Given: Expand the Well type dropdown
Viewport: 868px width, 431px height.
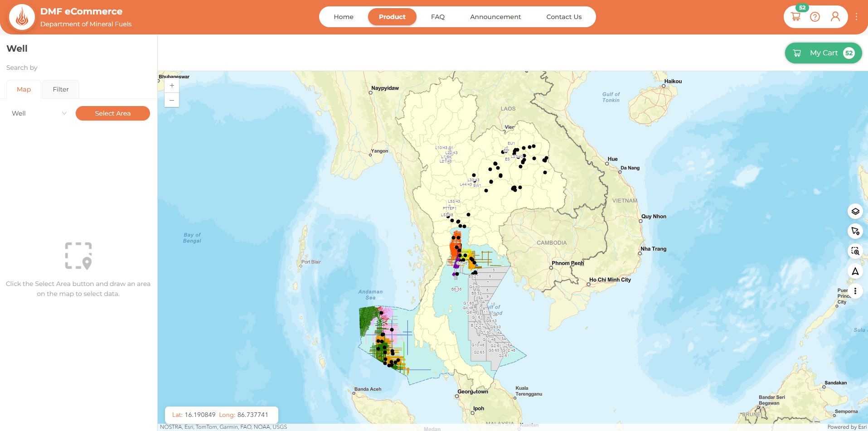Looking at the screenshot, I should pos(39,113).
